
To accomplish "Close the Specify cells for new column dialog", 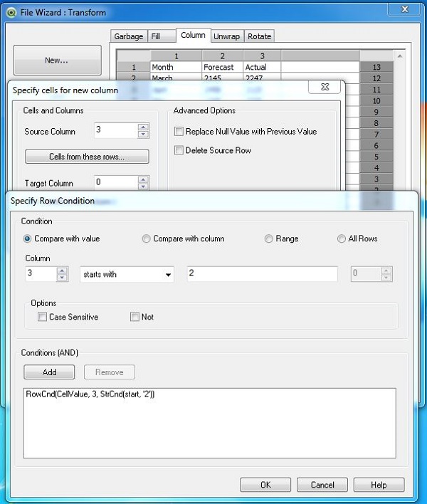I will point(325,87).
